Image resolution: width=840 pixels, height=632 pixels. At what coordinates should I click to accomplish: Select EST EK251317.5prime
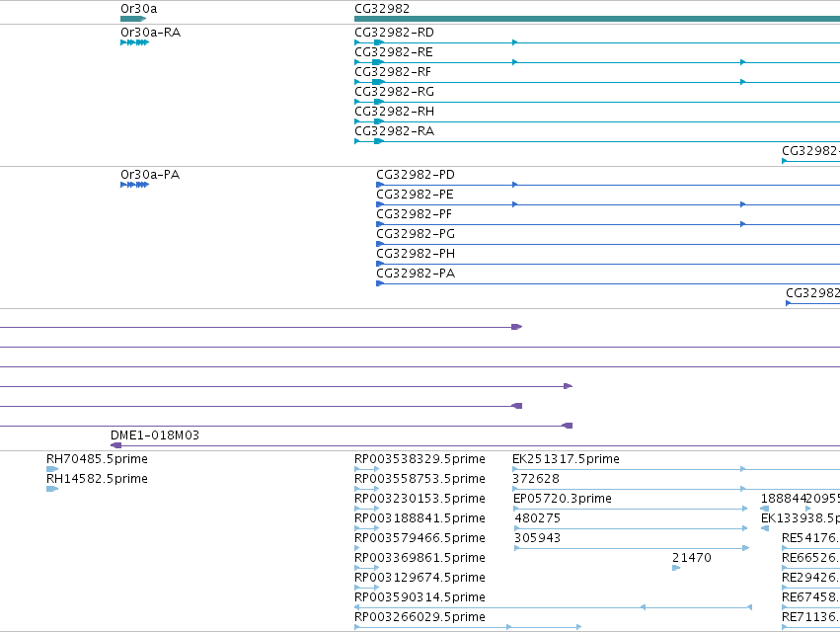tap(566, 459)
